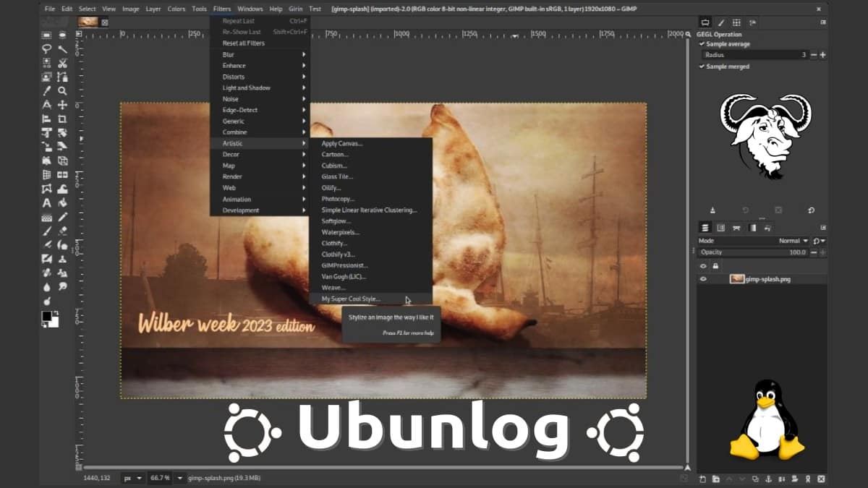Screen dimensions: 868x488
Task: Select the Measure tool
Action: tap(46, 105)
